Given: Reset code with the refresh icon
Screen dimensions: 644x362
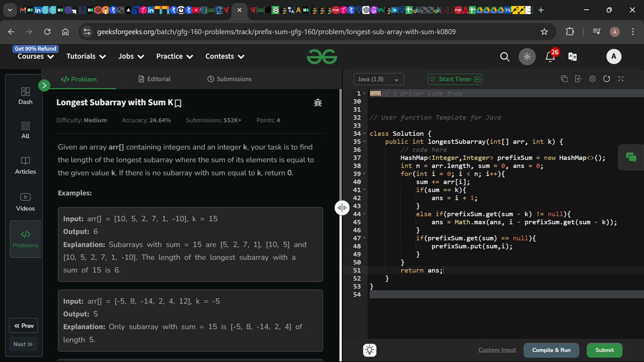Looking at the screenshot, I should point(606,79).
